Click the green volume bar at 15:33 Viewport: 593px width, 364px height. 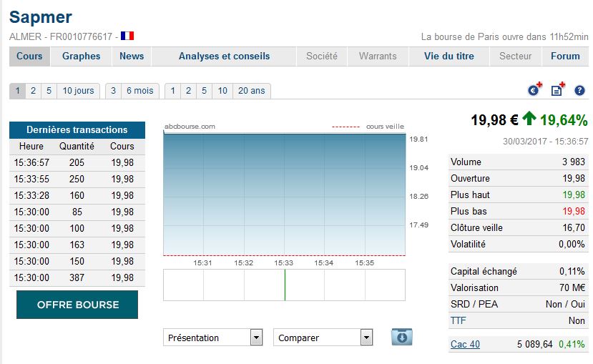(285, 285)
